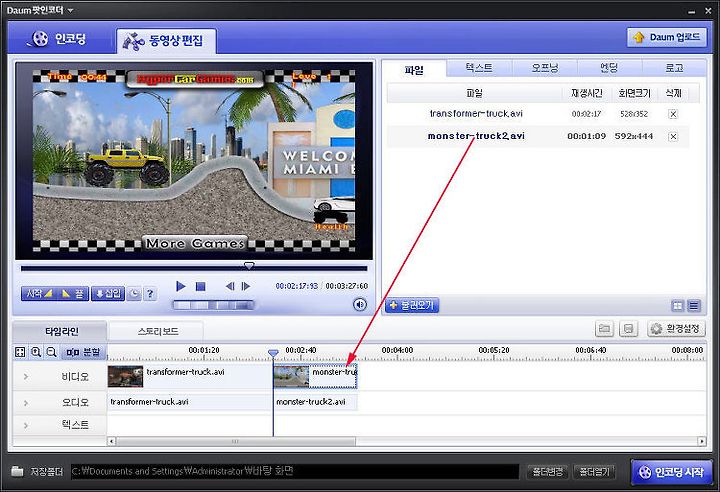Open the 텍스트 tab in right panel
720x492 pixels.
479,68
